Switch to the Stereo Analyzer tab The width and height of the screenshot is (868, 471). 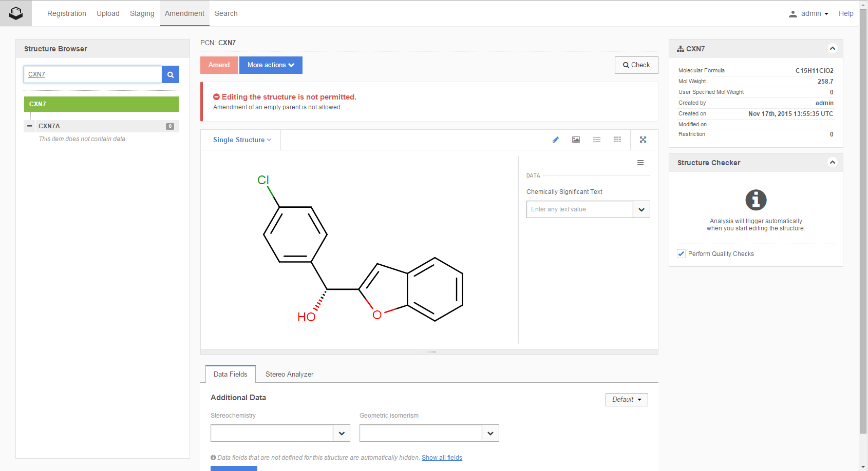click(289, 374)
